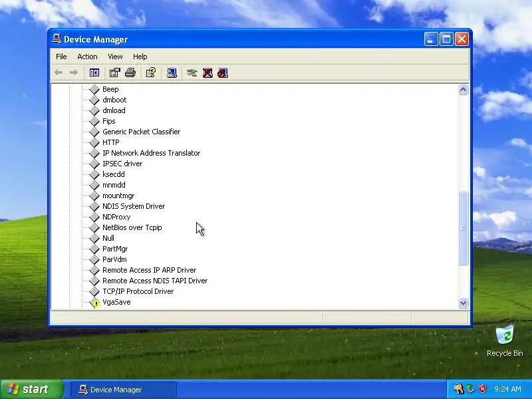Click the Back arrow toolbar icon
Viewport: 532px width, 399px height.
[x=59, y=72]
